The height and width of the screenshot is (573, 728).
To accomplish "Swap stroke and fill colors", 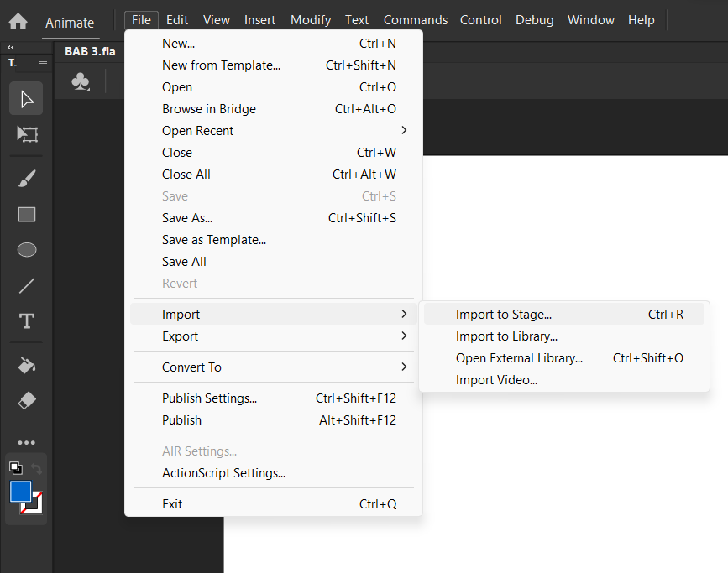I will click(36, 469).
